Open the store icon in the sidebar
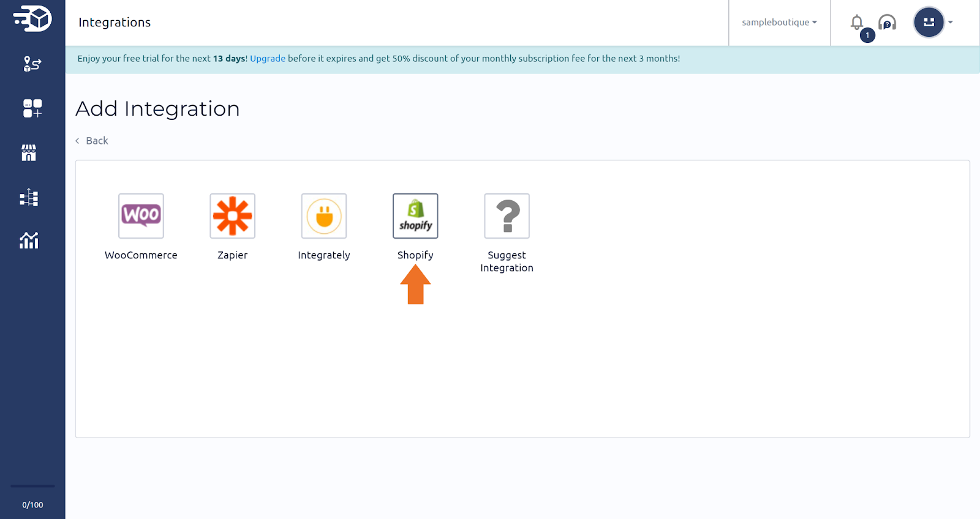 pyautogui.click(x=29, y=152)
